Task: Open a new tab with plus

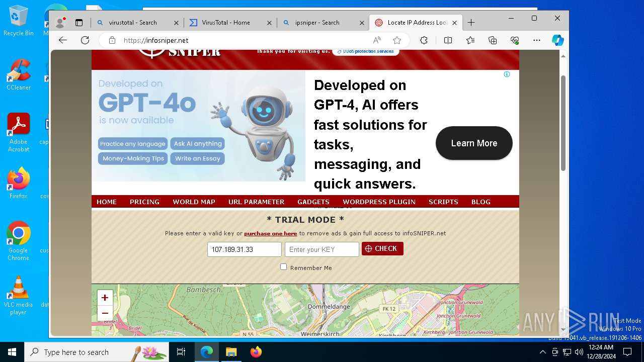Action: [x=471, y=23]
